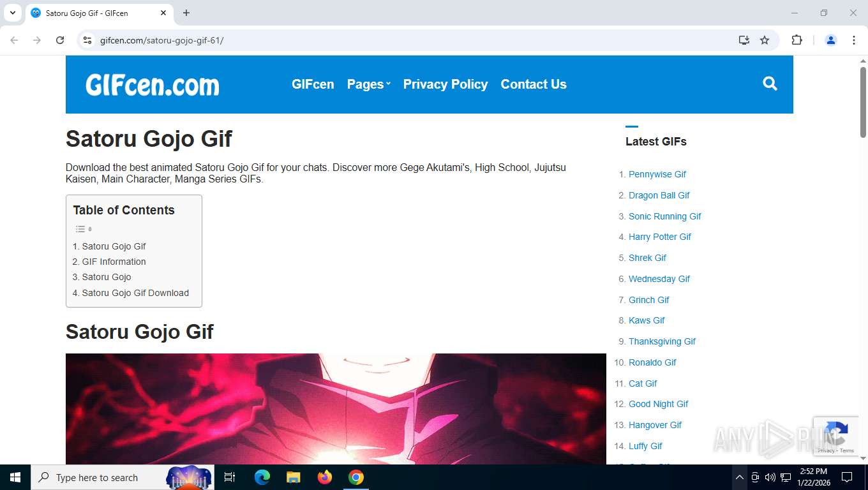Open File Explorer from taskbar
The image size is (868, 490).
click(293, 477)
